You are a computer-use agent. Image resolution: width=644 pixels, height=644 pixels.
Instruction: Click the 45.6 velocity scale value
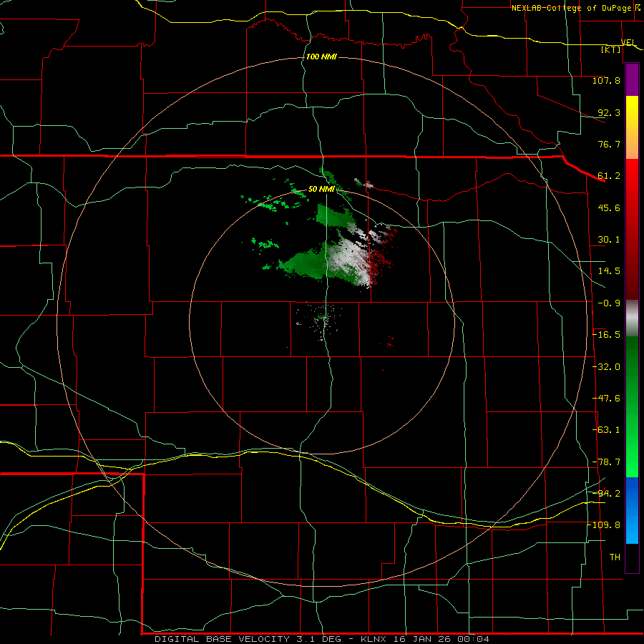[x=609, y=208]
